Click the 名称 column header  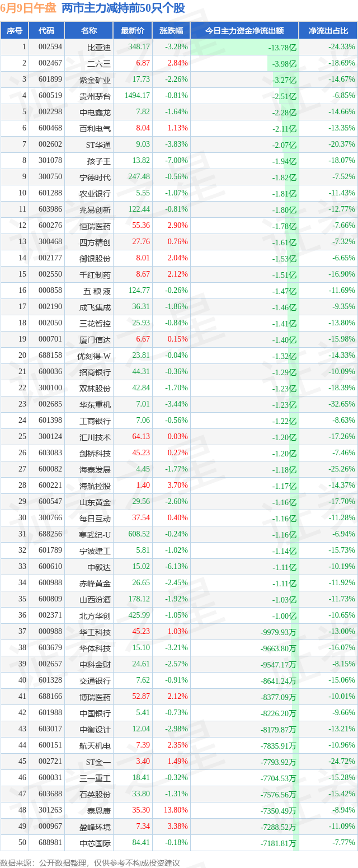point(88,30)
